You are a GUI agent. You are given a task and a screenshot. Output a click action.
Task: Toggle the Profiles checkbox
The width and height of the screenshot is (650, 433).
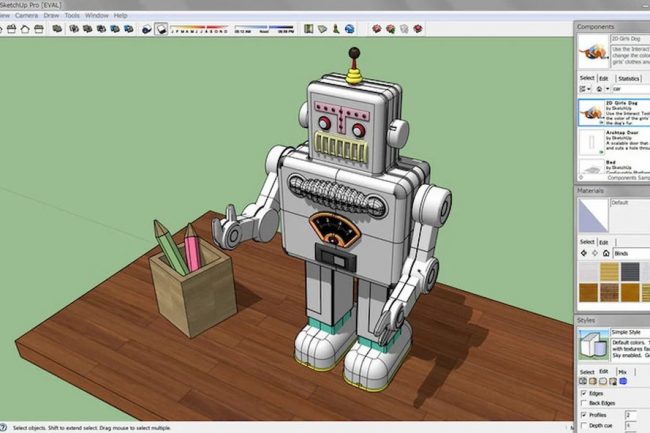pos(583,415)
